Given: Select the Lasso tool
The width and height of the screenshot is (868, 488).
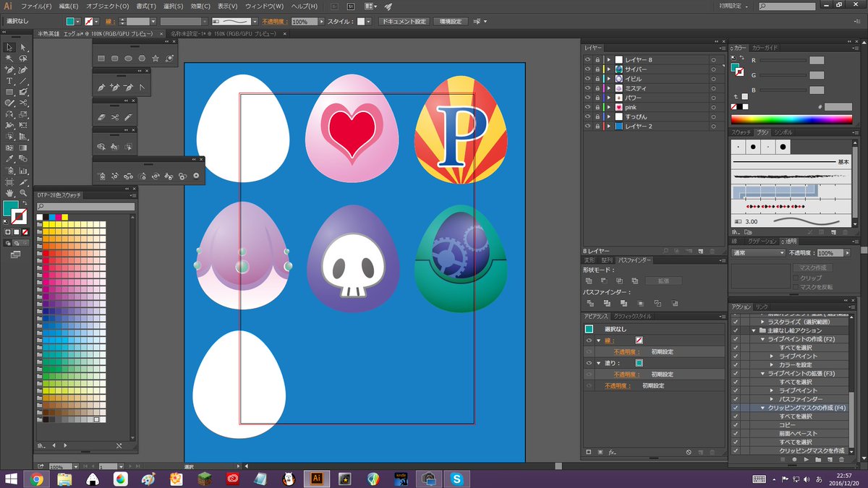Looking at the screenshot, I should tap(24, 59).
